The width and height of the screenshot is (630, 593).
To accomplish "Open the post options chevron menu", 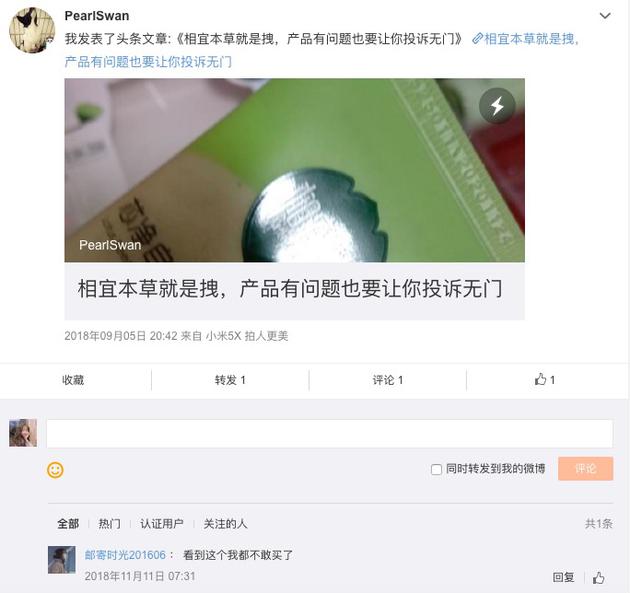I will pos(605,16).
